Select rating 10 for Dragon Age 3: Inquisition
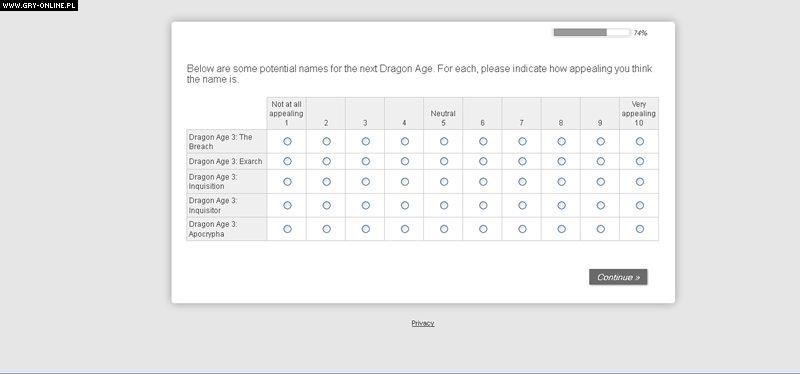 (640, 182)
